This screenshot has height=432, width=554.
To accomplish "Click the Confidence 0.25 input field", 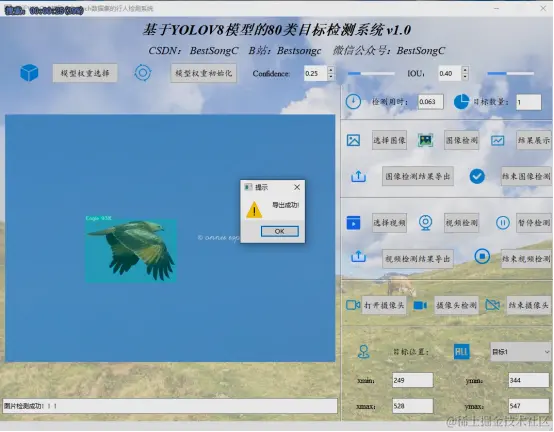I will tap(316, 73).
